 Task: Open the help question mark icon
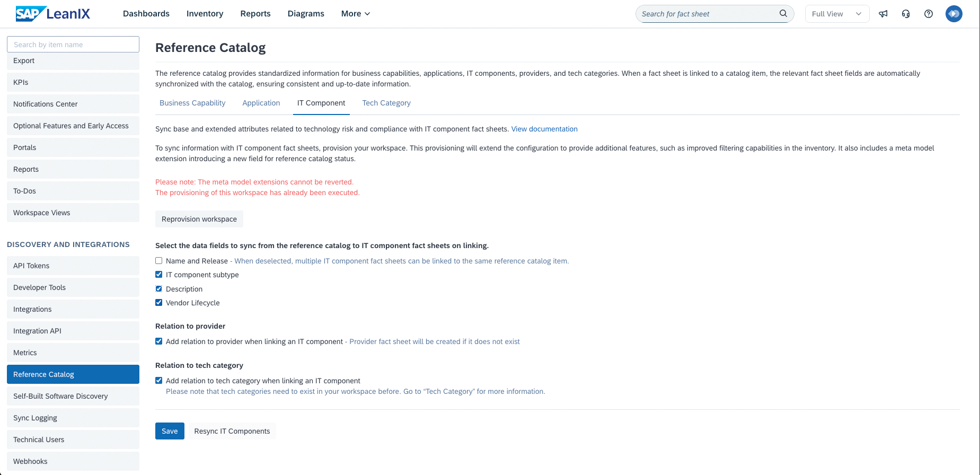tap(929, 14)
